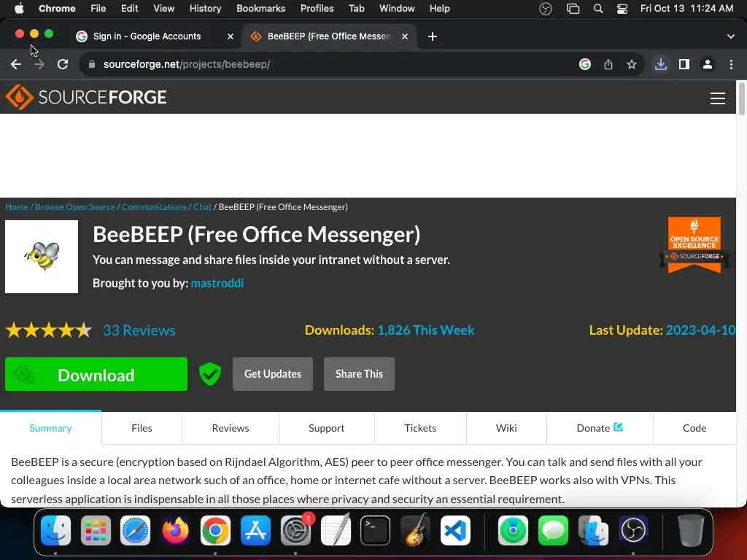Open Chrome three-dot menu

(731, 64)
